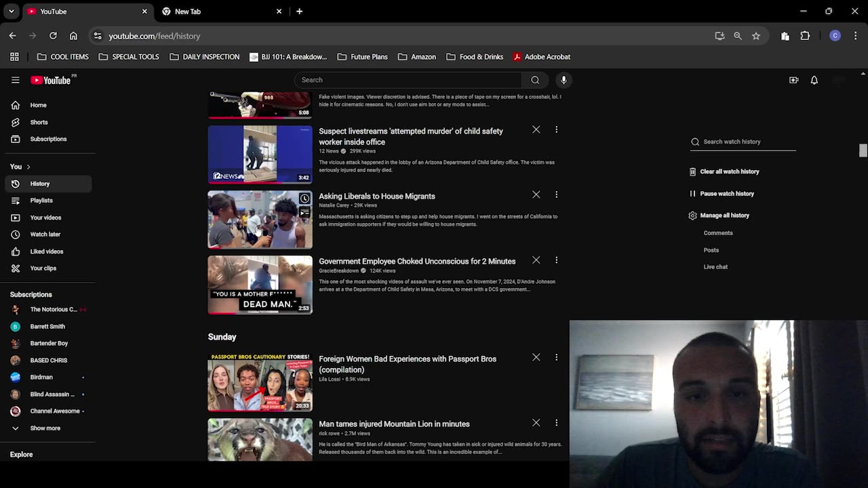Open the COOL ITEMS bookmarks folder

(x=63, y=57)
